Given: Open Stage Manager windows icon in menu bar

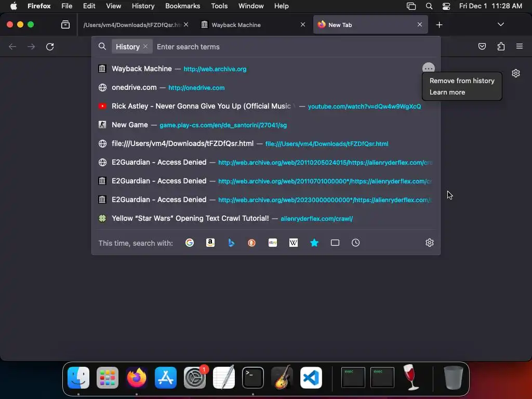Looking at the screenshot, I should 411,6.
